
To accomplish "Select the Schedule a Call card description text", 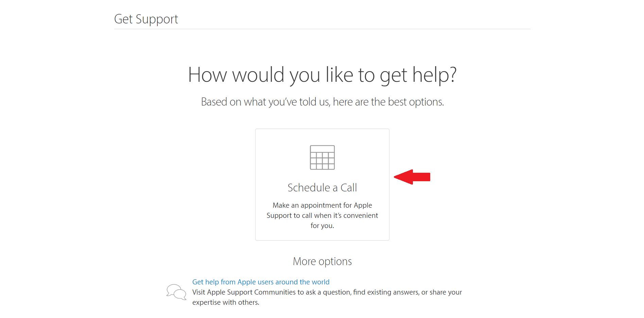I will click(x=322, y=216).
